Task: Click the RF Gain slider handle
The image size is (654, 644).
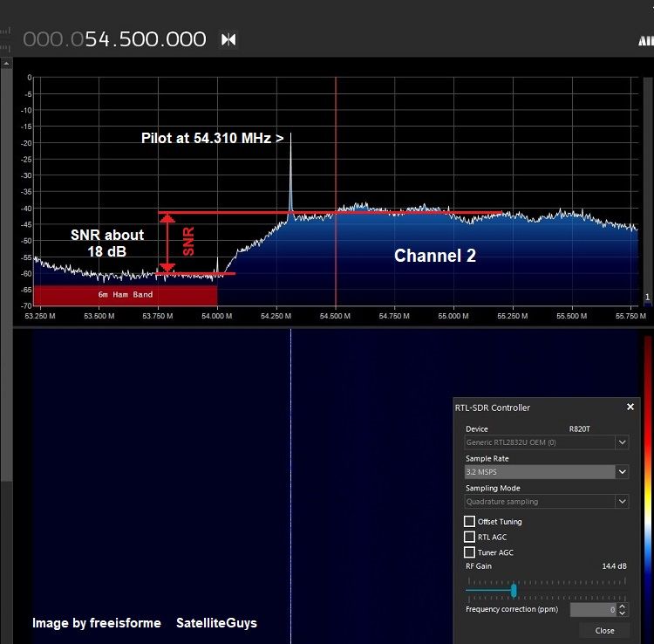Action: (x=514, y=590)
